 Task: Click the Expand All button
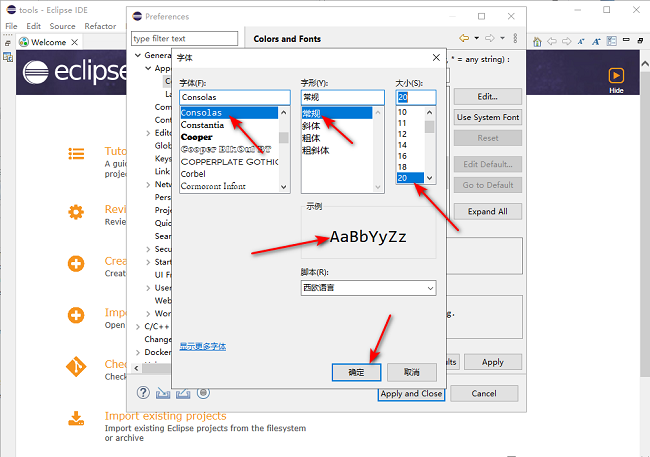(488, 211)
